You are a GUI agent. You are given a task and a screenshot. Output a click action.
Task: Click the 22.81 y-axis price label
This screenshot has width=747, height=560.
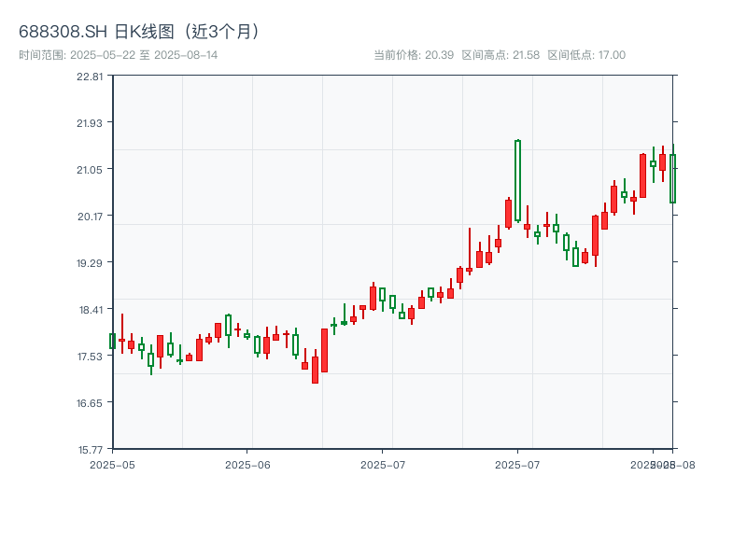[90, 76]
